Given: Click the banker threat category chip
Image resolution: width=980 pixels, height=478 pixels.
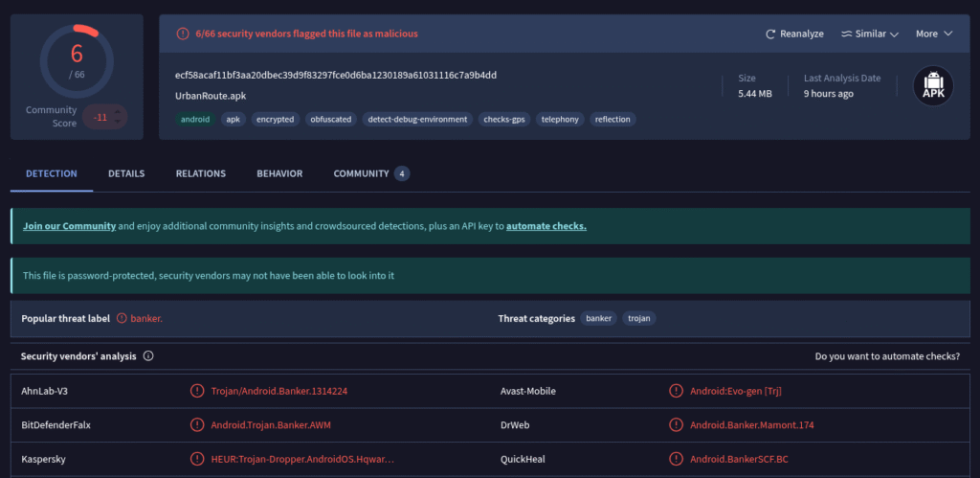Looking at the screenshot, I should tap(598, 318).
